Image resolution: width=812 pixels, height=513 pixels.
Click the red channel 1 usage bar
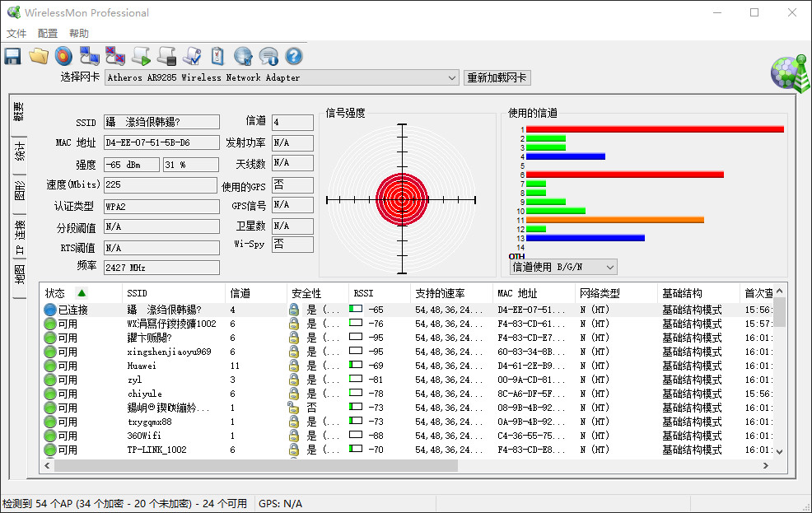pos(655,129)
